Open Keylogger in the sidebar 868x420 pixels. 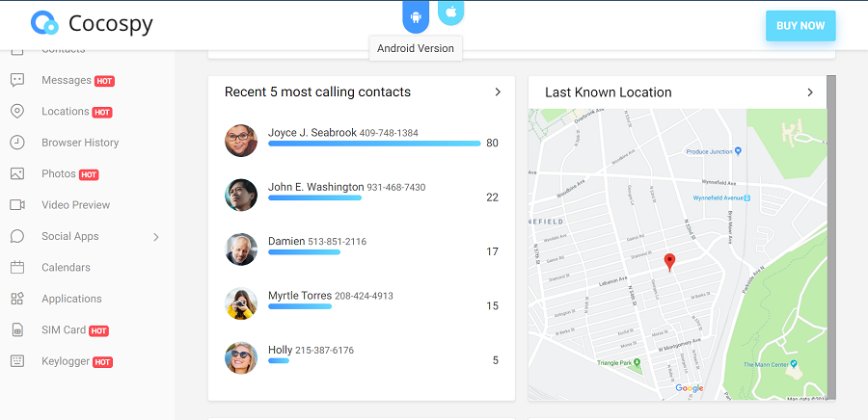[x=66, y=361]
